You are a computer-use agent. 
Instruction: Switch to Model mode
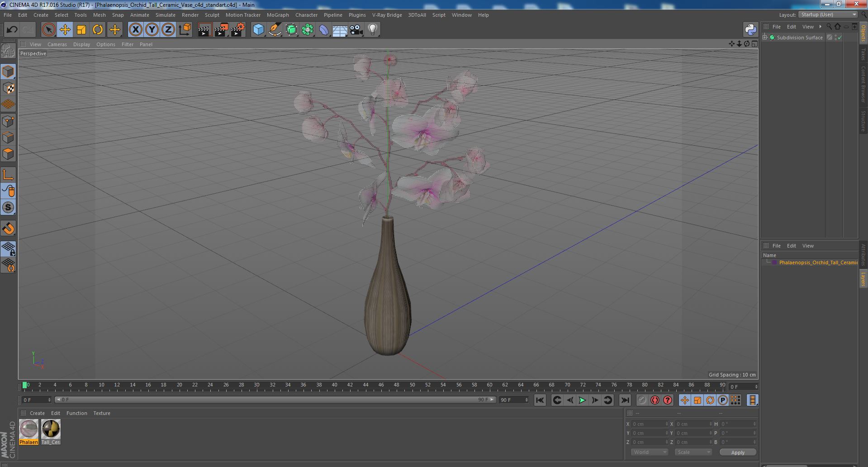(8, 71)
